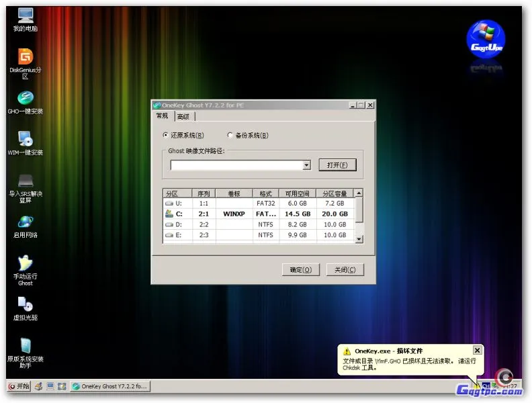Screen dimensions: 532x403
Task: Click the 7.2 GB capacity cell
Action: (x=335, y=204)
